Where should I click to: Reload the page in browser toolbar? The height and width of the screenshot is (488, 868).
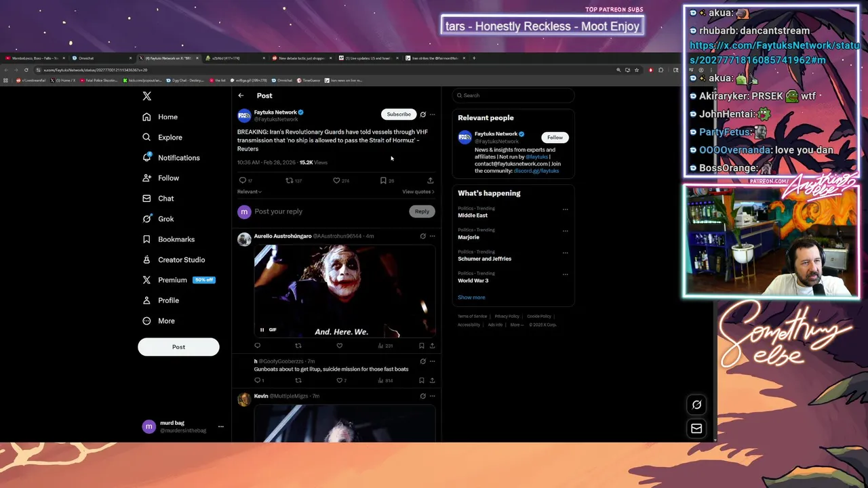point(26,70)
